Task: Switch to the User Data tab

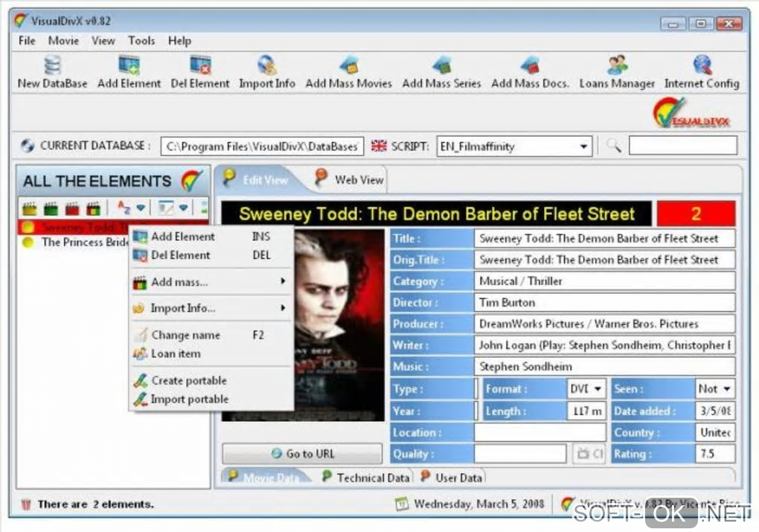Action: click(x=451, y=478)
